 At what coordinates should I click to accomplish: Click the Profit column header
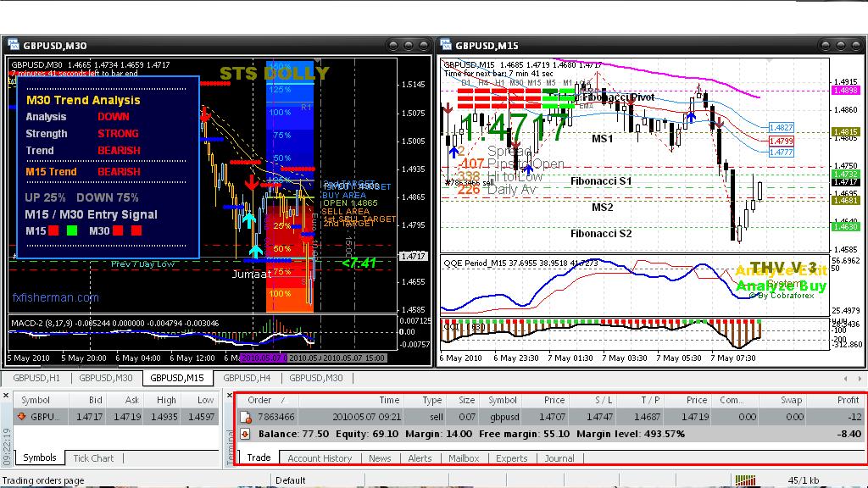837,400
